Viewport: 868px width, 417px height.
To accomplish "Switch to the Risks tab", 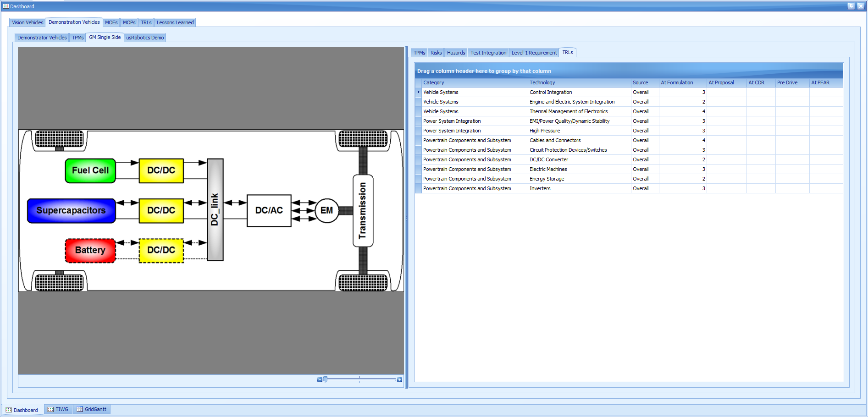I will click(x=436, y=53).
